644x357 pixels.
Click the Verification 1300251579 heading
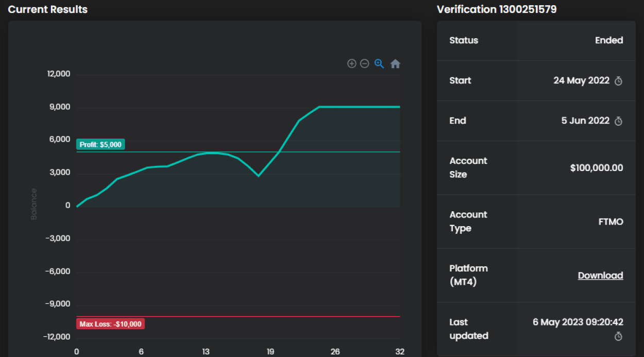pyautogui.click(x=497, y=9)
